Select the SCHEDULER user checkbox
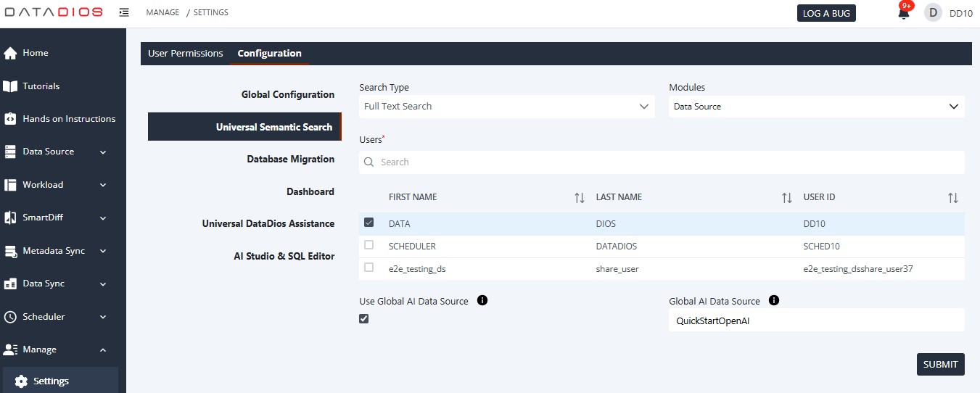The width and height of the screenshot is (980, 393). click(369, 246)
